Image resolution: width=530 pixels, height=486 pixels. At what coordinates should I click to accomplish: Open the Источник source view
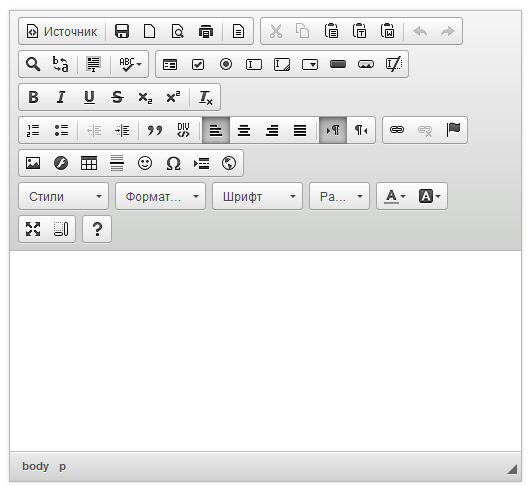(x=62, y=31)
